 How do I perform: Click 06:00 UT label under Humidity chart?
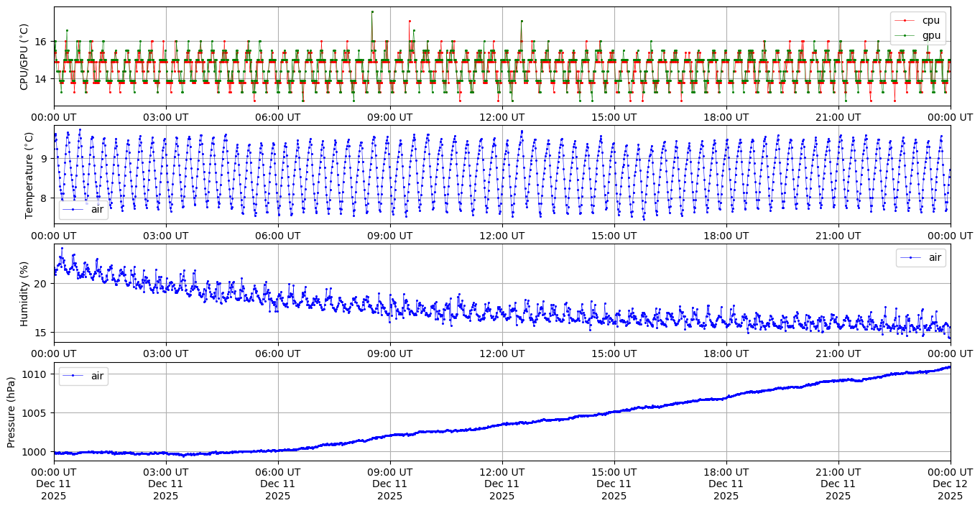[277, 354]
